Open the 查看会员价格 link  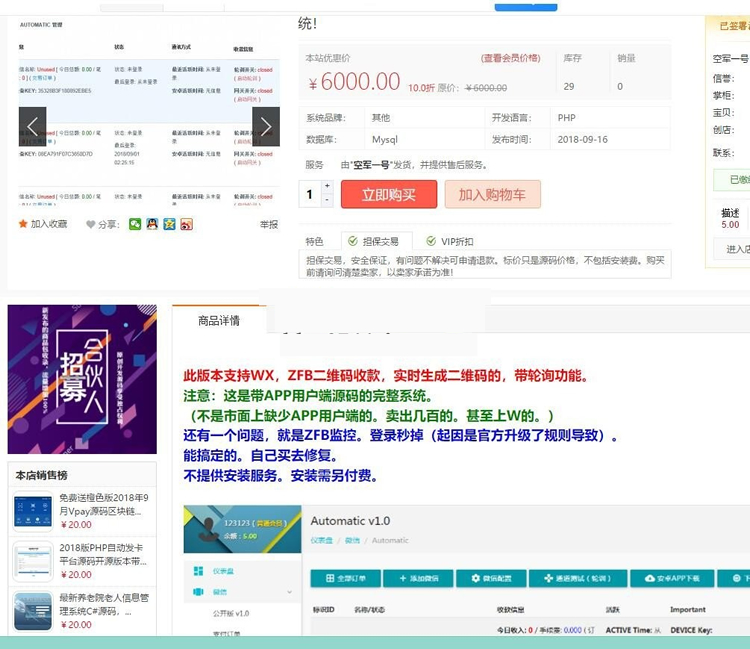510,58
